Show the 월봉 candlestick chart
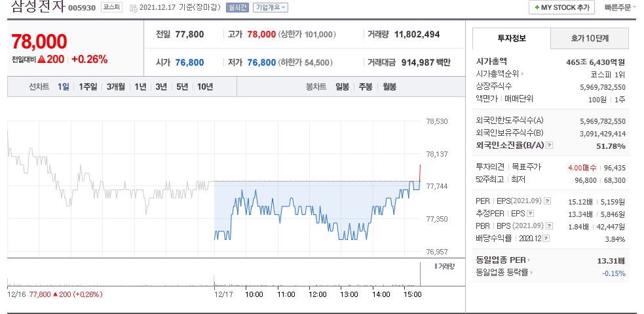 389,87
